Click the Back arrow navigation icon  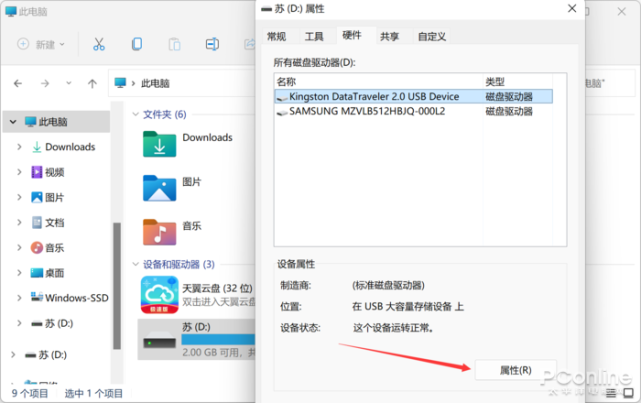pos(18,84)
